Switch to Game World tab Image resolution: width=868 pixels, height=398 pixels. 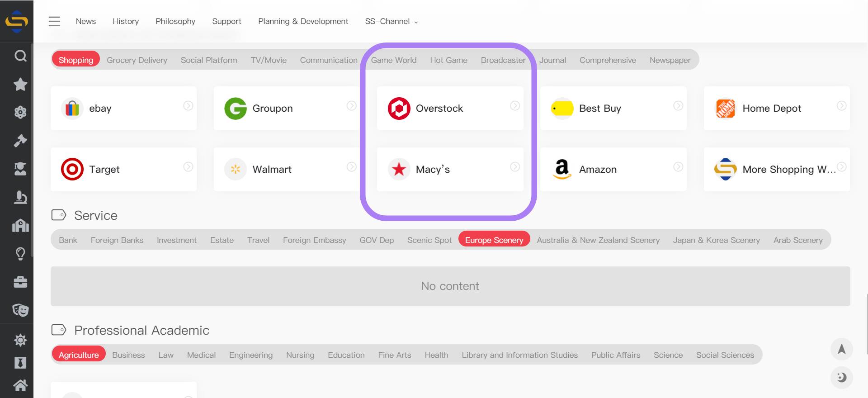click(x=394, y=60)
